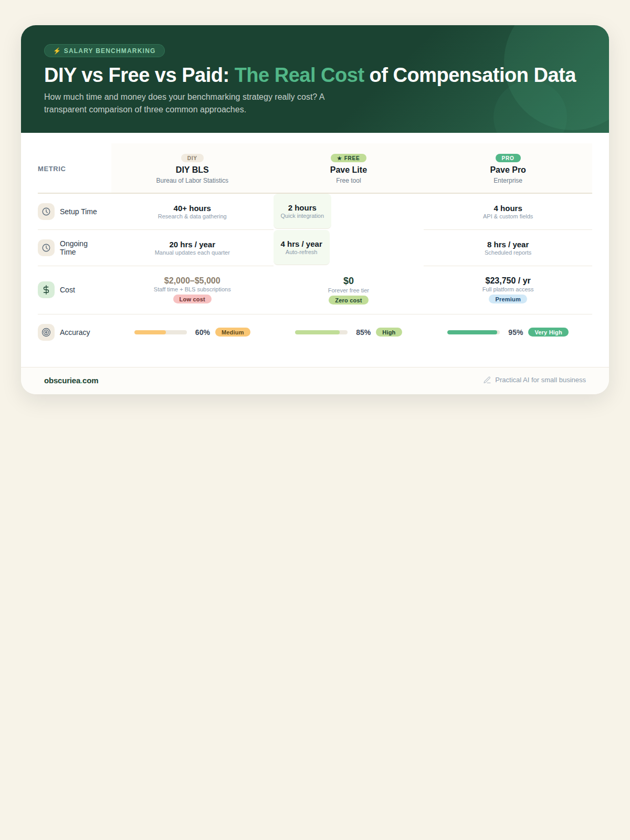Click the '85%' accuracy percentage

[x=363, y=332]
